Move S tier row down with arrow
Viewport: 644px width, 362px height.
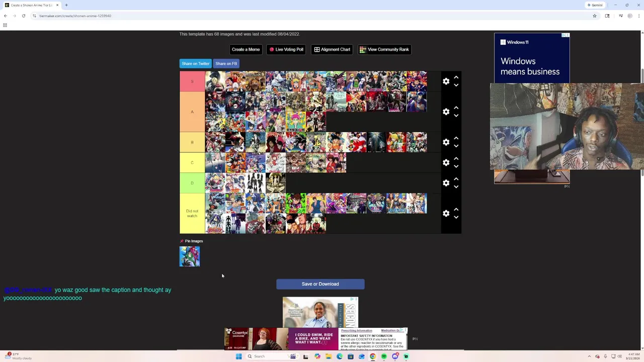click(x=456, y=85)
